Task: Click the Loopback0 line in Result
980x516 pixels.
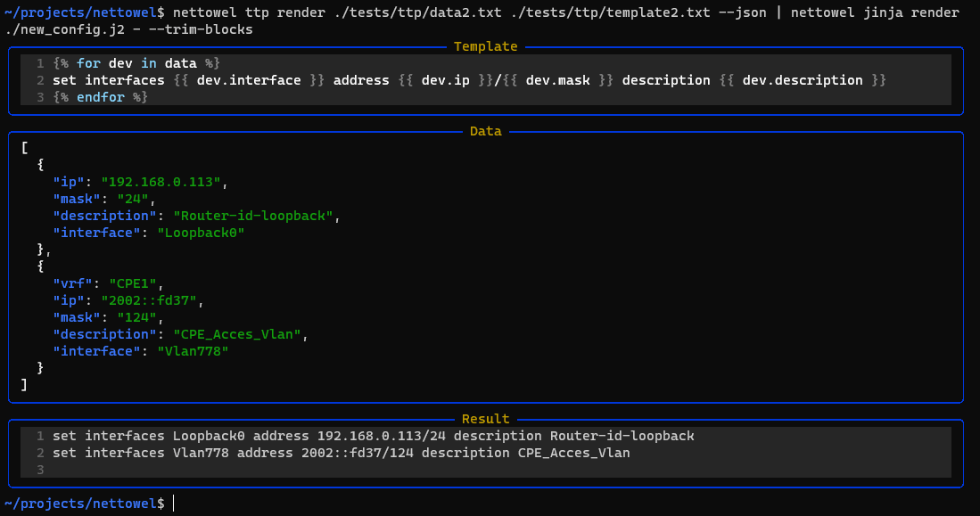Action: click(x=373, y=436)
